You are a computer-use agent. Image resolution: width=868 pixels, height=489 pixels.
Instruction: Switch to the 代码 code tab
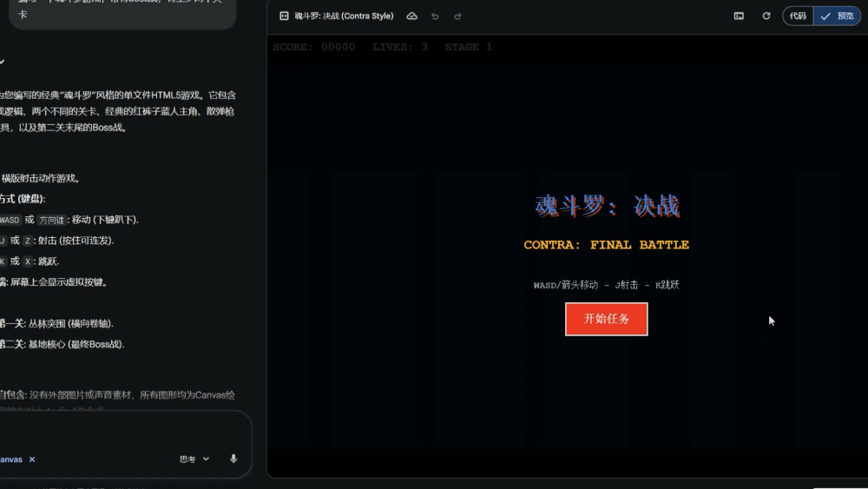pyautogui.click(x=798, y=16)
